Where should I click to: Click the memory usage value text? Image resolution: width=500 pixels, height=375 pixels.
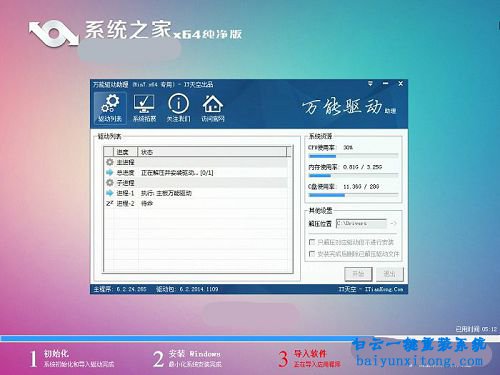pyautogui.click(x=362, y=167)
